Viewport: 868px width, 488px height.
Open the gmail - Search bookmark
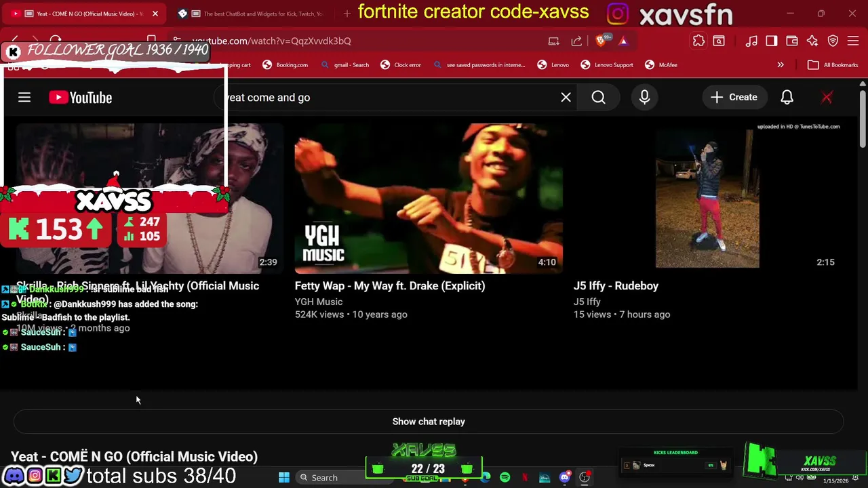pos(344,65)
